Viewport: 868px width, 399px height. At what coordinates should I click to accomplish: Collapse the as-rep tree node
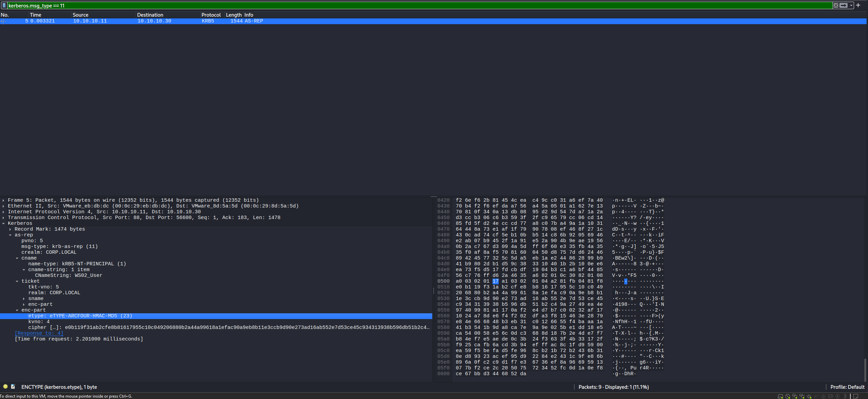point(10,235)
